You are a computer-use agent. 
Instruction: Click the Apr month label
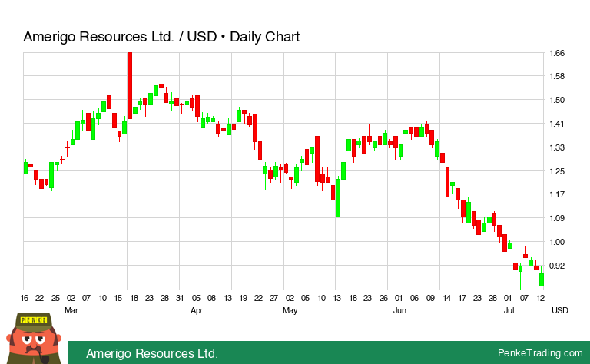point(197,310)
